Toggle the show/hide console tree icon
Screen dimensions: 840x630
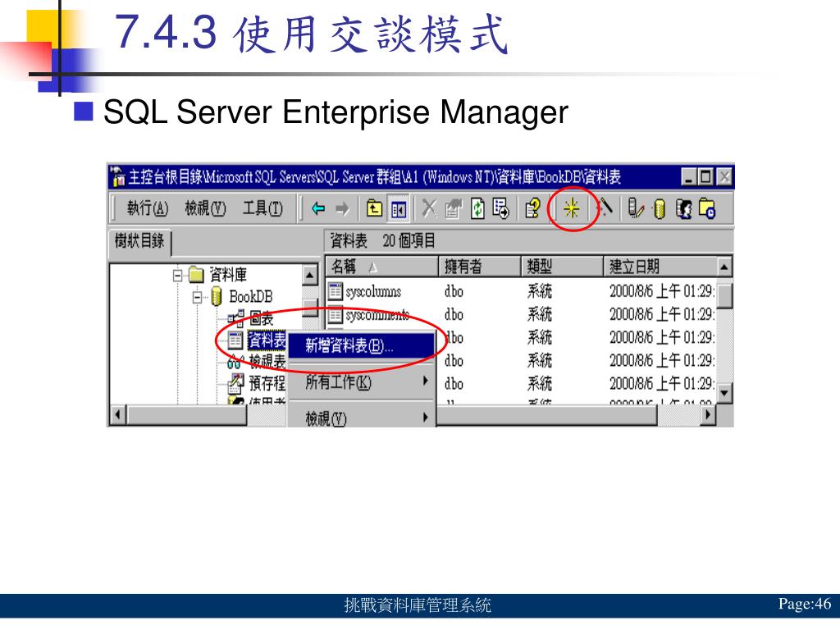point(399,209)
